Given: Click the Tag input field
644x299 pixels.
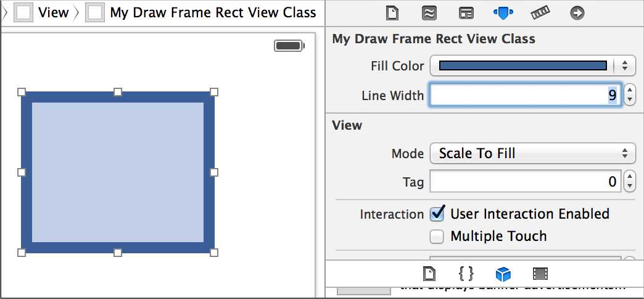Looking at the screenshot, I should tap(526, 182).
